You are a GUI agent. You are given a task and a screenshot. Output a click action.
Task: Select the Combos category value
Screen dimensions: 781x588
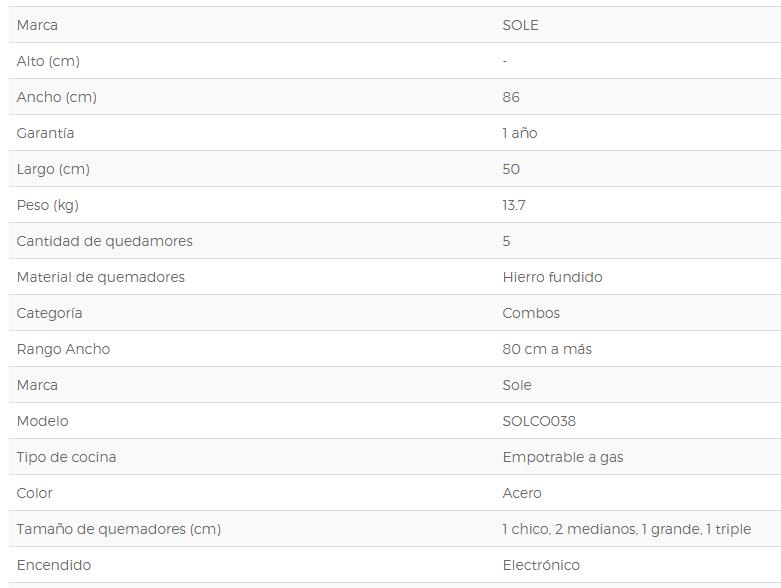click(x=531, y=313)
